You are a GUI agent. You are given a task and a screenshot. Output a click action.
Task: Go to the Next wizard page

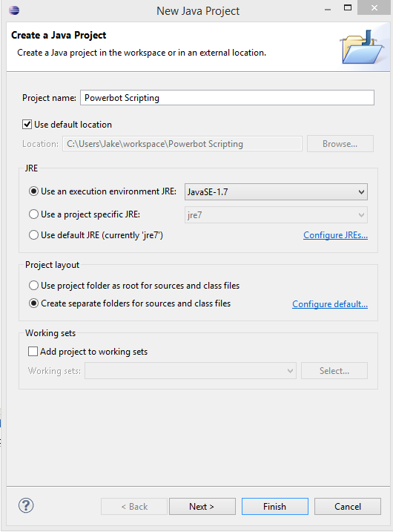click(202, 507)
